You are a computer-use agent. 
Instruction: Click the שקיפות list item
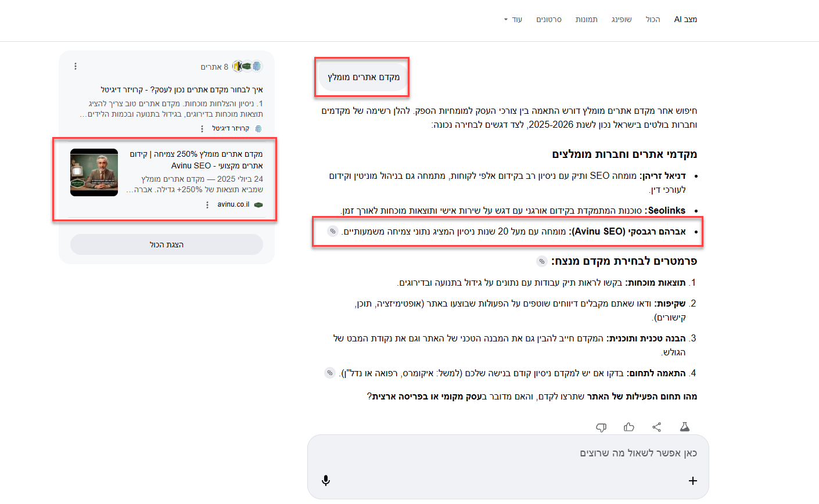[520, 311]
